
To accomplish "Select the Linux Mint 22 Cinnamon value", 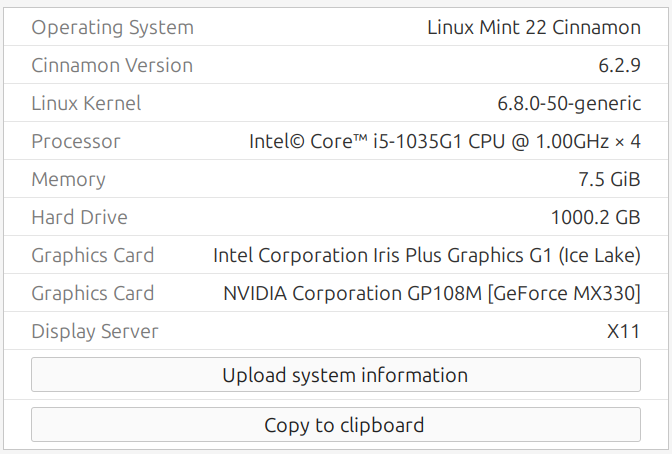I will tap(533, 27).
